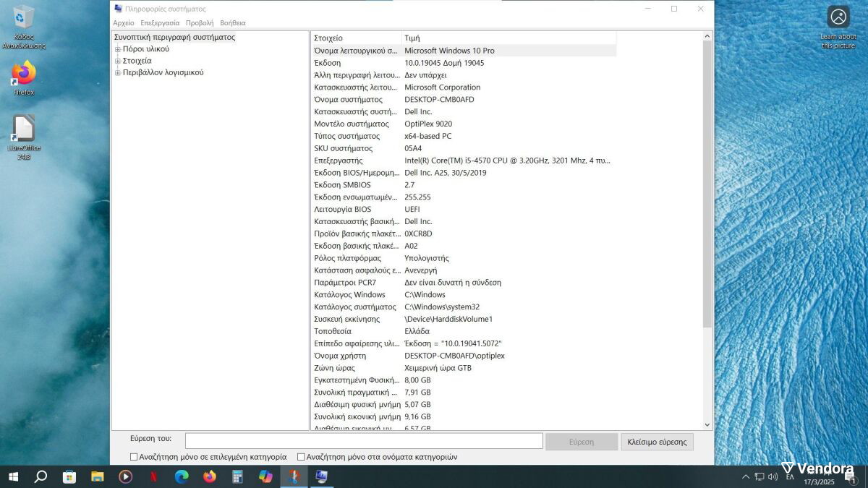
Task: Launch Firefox from the taskbar
Action: [x=210, y=476]
